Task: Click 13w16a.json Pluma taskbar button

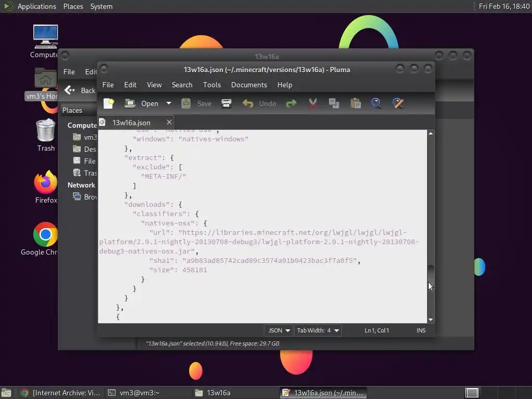Action: 324,393
